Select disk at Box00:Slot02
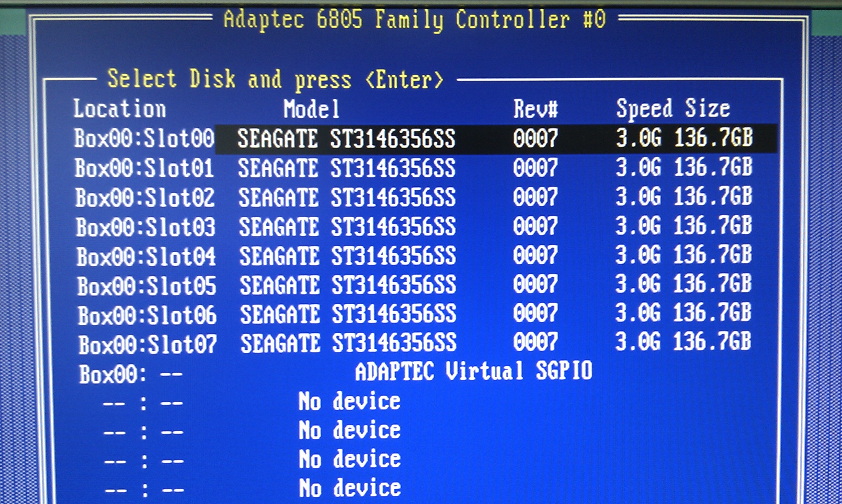The image size is (842, 504). pos(346,197)
